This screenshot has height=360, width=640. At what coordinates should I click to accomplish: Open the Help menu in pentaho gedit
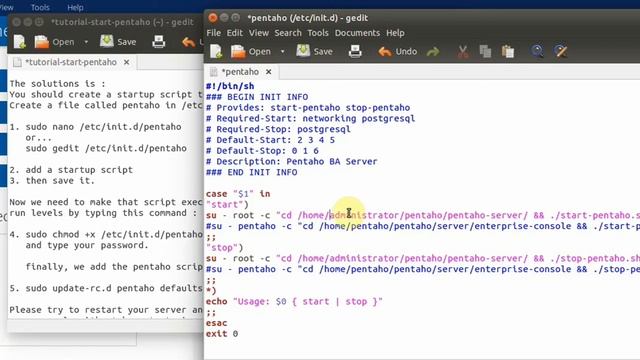tap(395, 33)
